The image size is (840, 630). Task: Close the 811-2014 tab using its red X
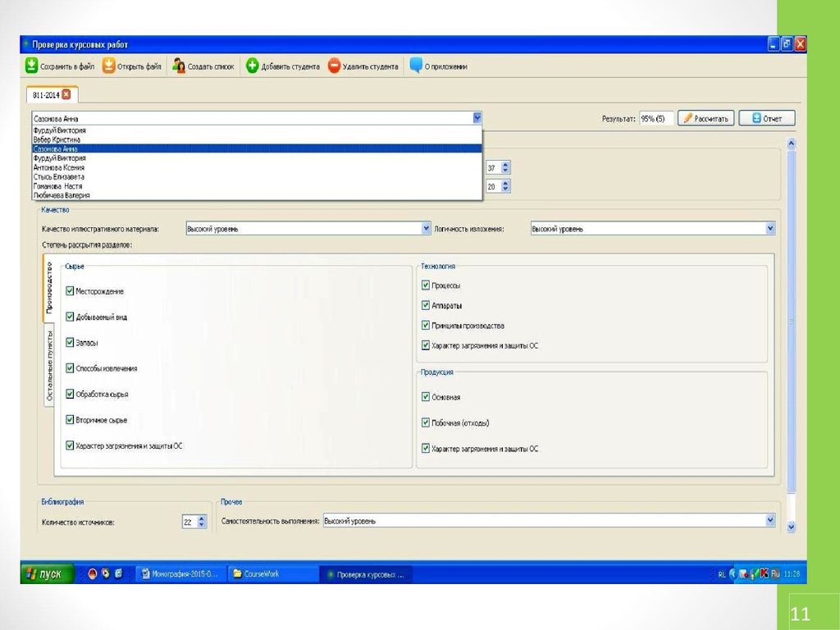tap(66, 94)
